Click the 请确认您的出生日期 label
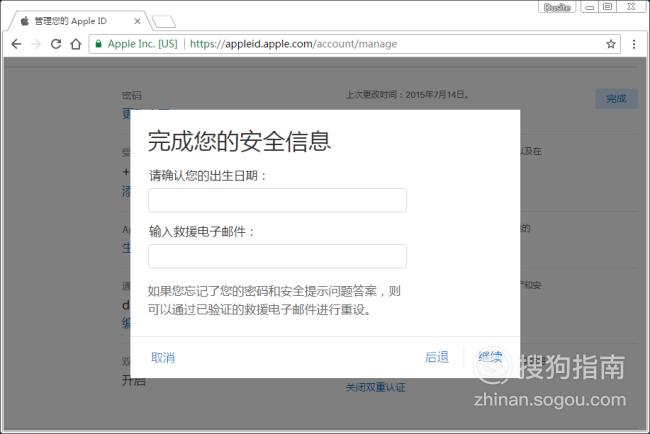Viewport: 650px width, 434px height. click(x=207, y=176)
